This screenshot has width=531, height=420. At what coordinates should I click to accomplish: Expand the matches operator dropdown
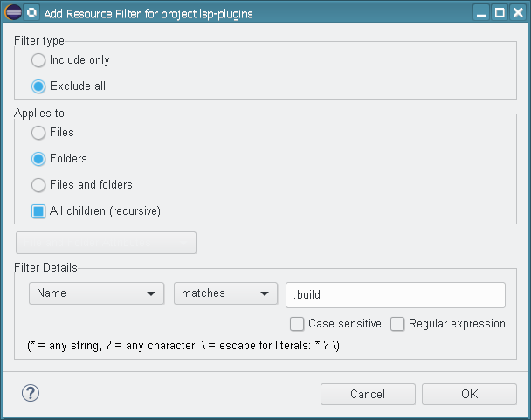coord(225,294)
